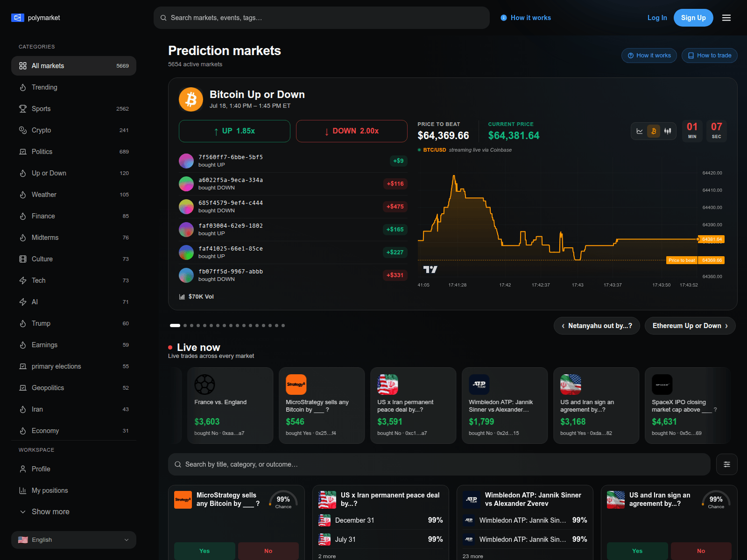Go to AI category
Viewport: 747px width, 560px height.
(74, 302)
